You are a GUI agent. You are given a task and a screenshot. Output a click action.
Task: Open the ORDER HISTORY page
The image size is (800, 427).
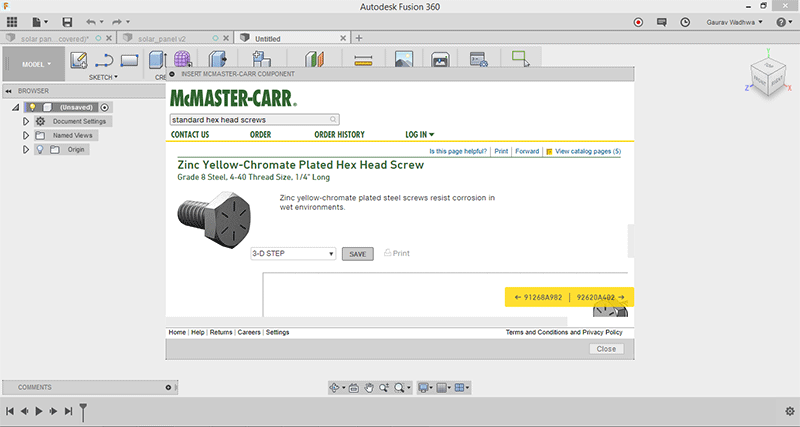pos(339,135)
